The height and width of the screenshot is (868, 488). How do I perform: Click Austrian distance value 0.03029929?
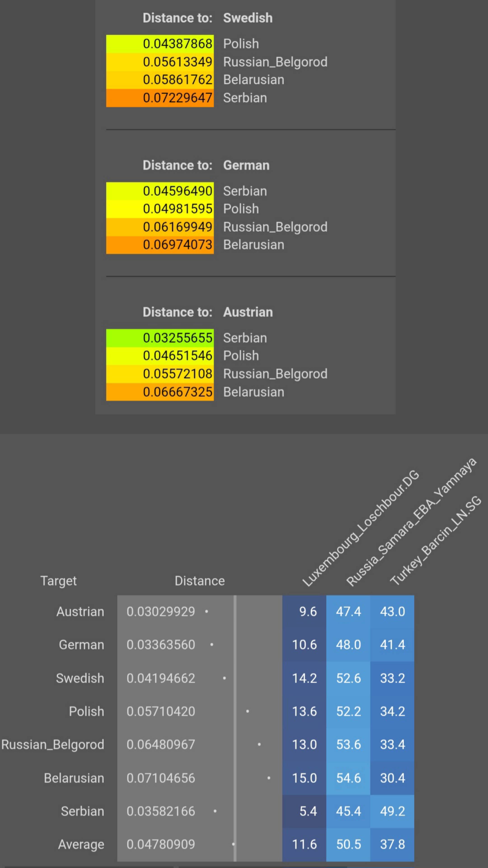point(161,612)
